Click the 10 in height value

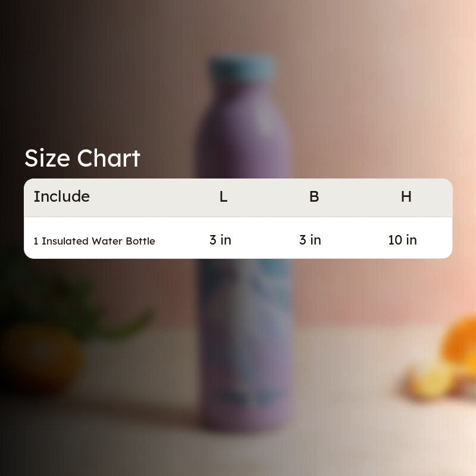pyautogui.click(x=403, y=240)
